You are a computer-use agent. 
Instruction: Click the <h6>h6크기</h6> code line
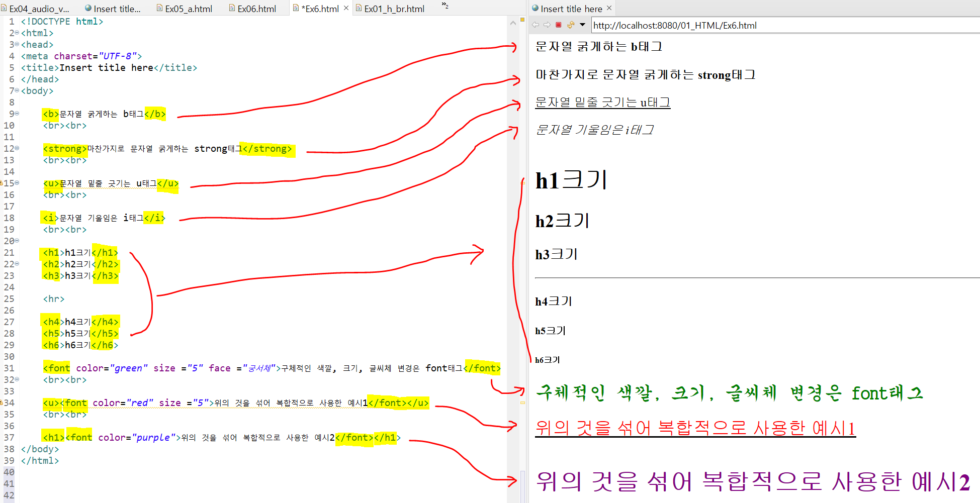[81, 345]
